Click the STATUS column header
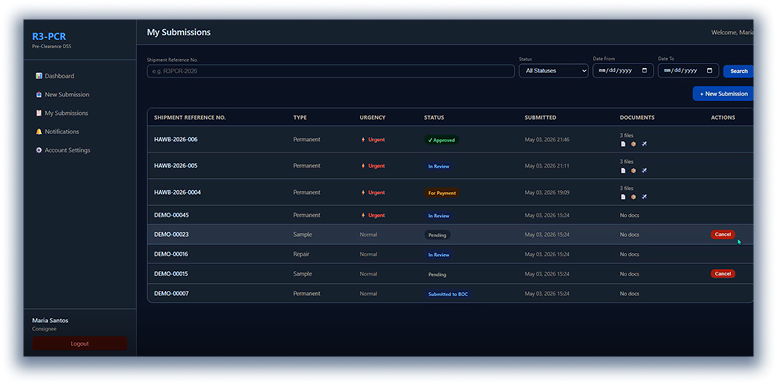This screenshot has height=384, width=777. (x=434, y=117)
